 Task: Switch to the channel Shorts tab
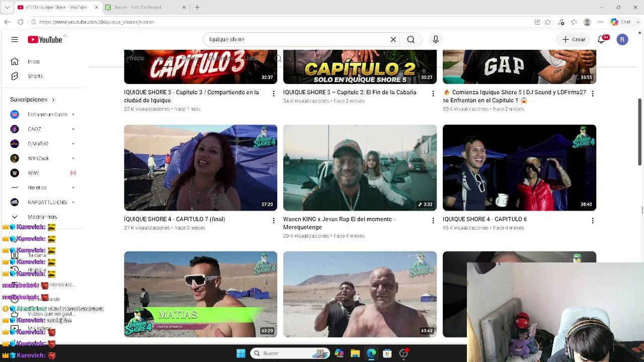pyautogui.click(x=190, y=58)
